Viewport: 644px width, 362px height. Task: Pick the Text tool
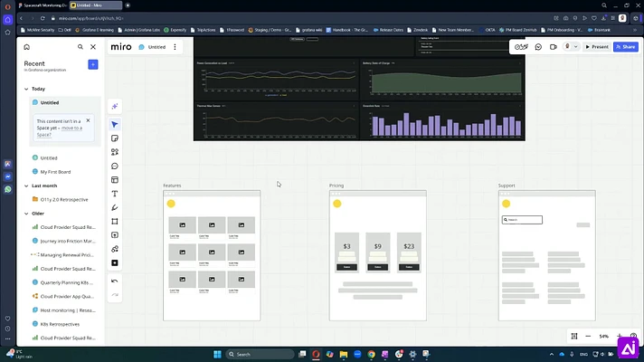click(115, 194)
